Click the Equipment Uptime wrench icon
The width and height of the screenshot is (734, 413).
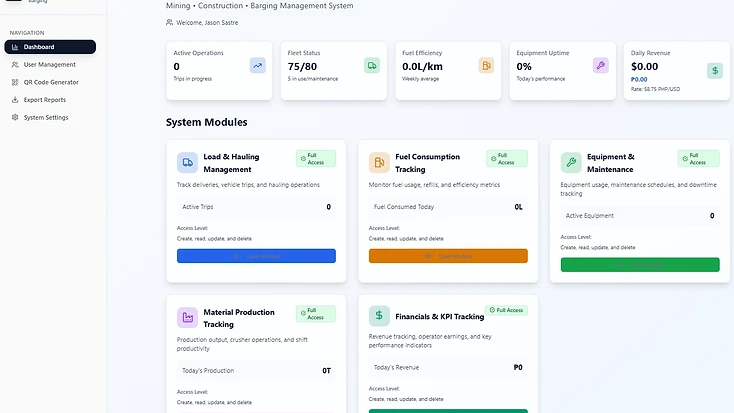(x=601, y=66)
